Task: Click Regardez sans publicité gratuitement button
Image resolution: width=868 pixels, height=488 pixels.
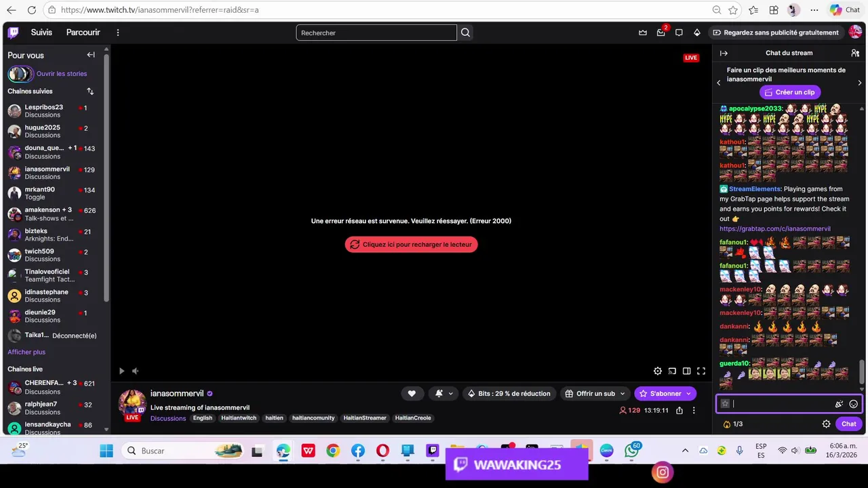Action: tap(775, 33)
